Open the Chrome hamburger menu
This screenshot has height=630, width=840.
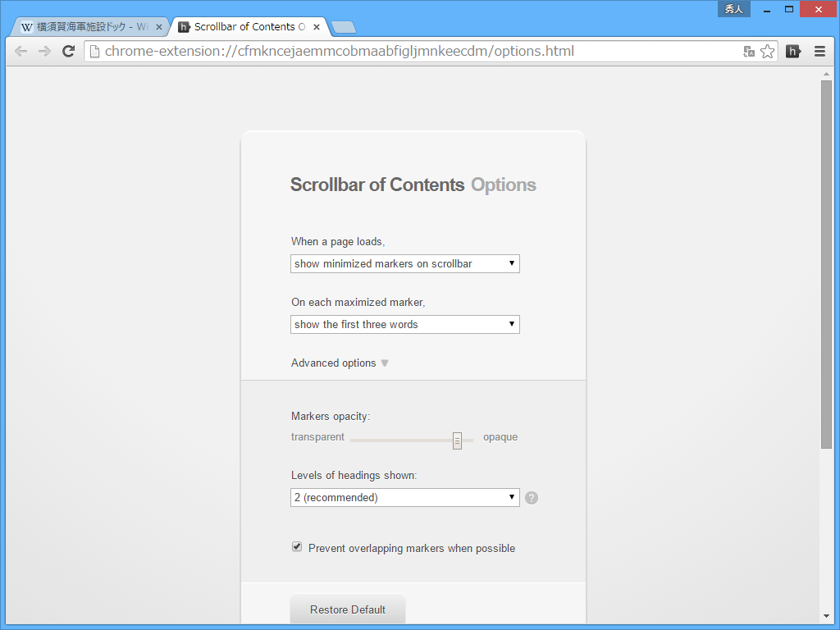coord(819,52)
